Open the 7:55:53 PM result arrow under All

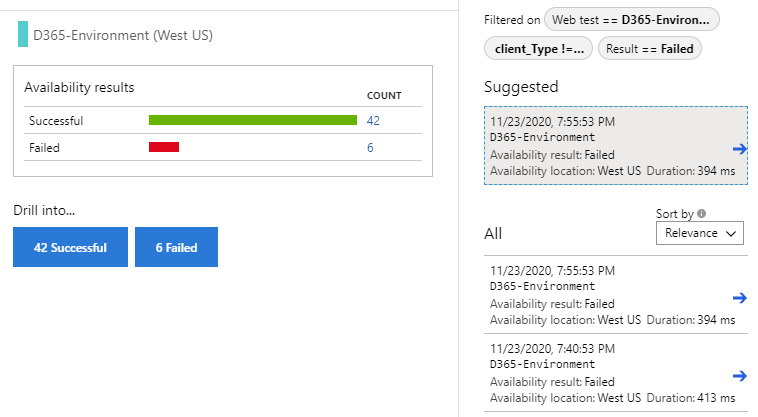(740, 298)
